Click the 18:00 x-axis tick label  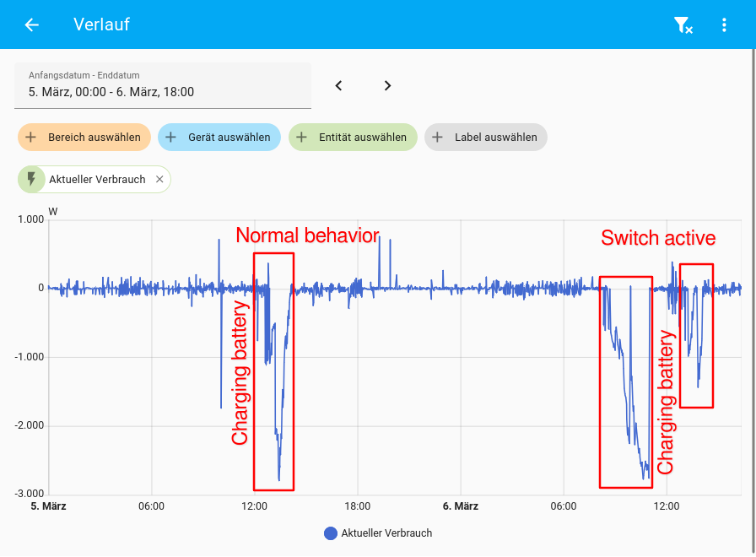357,506
